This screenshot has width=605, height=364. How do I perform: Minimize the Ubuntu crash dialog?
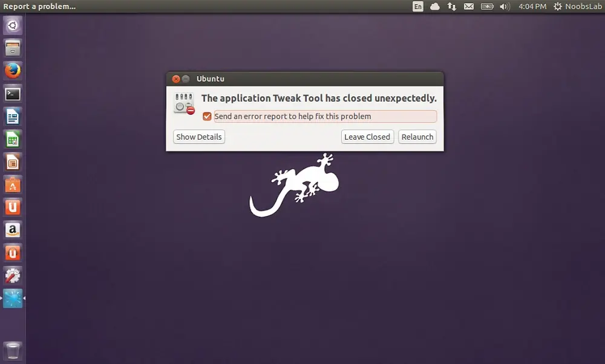pos(186,79)
